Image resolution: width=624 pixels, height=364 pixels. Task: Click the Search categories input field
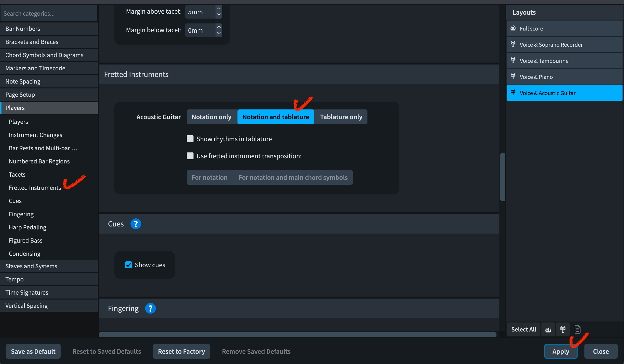click(49, 13)
